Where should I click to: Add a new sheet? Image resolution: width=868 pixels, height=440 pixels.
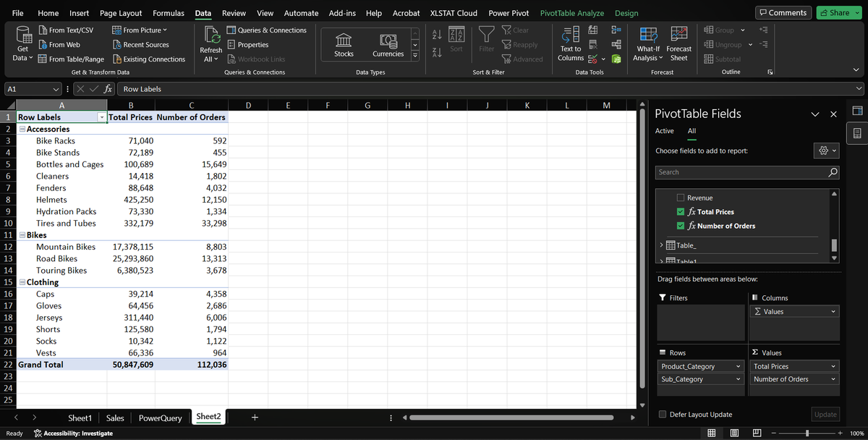click(255, 418)
